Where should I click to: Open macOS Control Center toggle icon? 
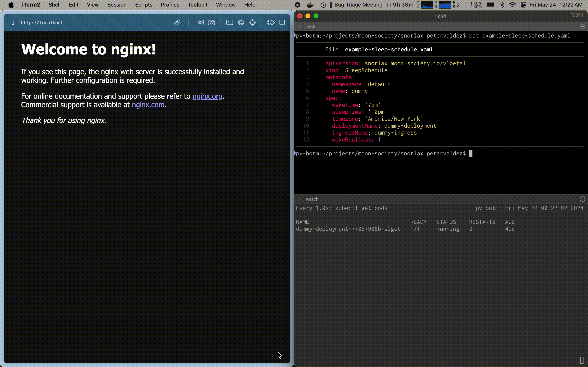(x=523, y=5)
